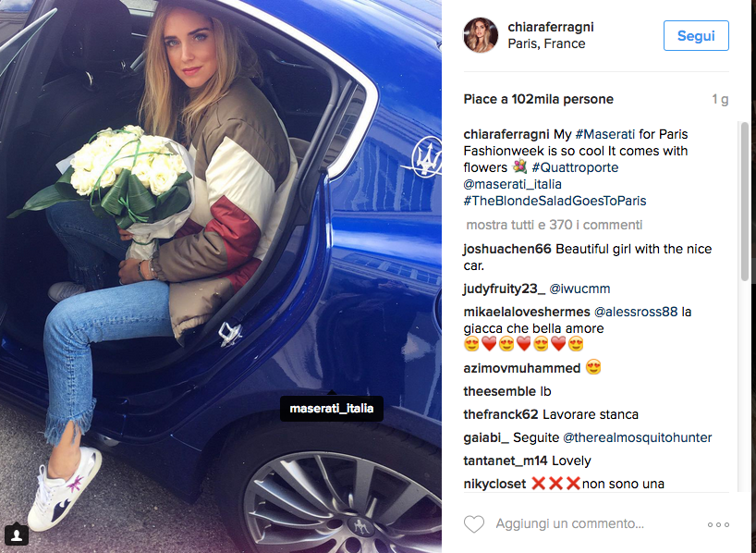Visit mikaelaloveshermes commenter profile
Screen dimensions: 756x553
pyautogui.click(x=527, y=312)
